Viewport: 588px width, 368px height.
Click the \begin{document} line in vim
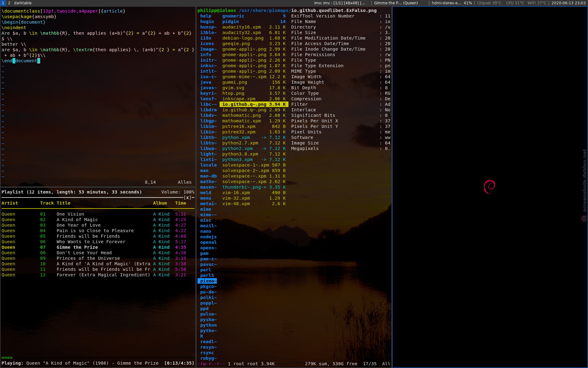[24, 22]
